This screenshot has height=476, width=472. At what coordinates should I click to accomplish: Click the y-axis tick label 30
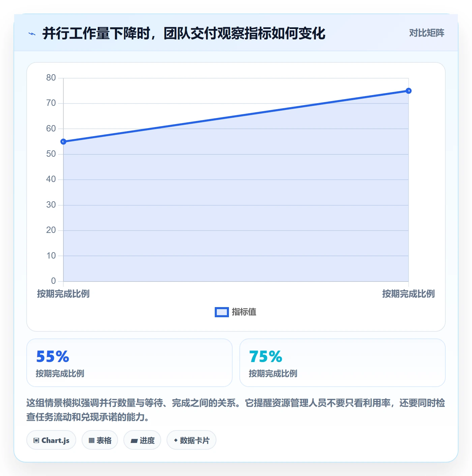coord(51,205)
